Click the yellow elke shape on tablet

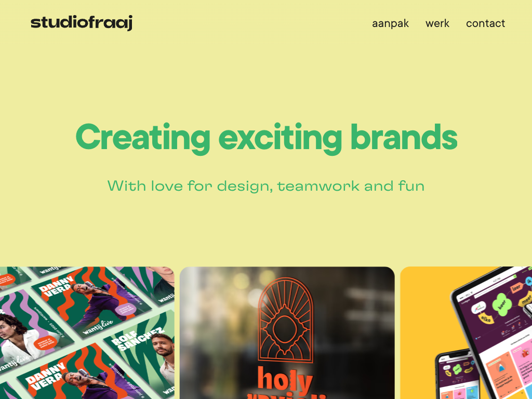(x=486, y=318)
